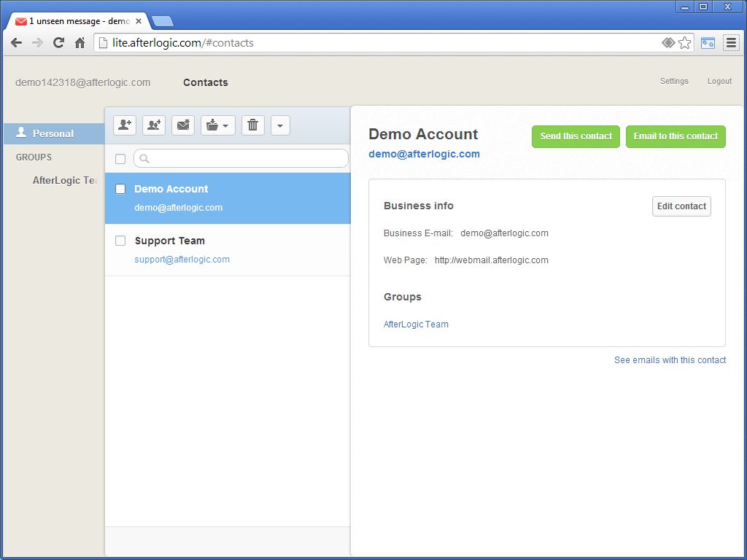Click the Logout link
747x560 pixels.
(719, 81)
